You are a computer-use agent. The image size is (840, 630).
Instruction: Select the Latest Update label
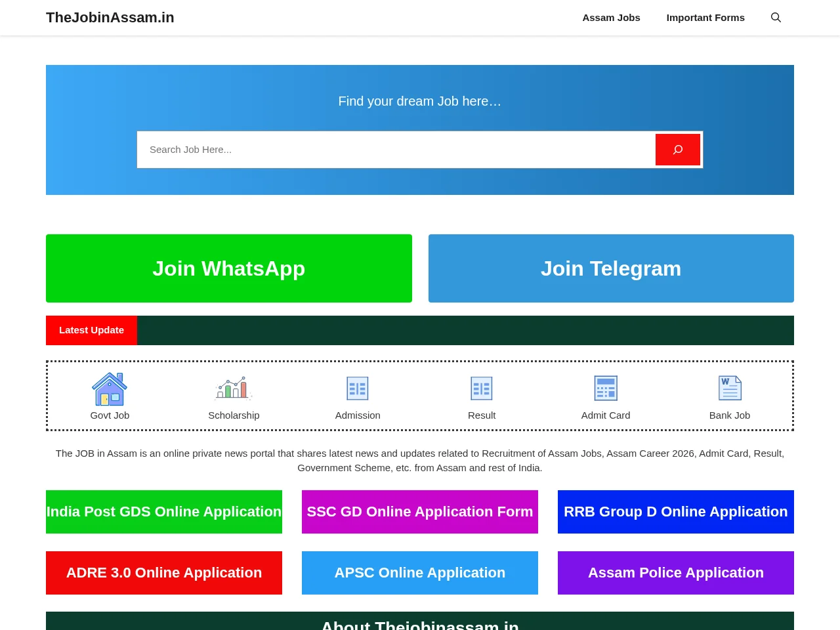tap(91, 330)
